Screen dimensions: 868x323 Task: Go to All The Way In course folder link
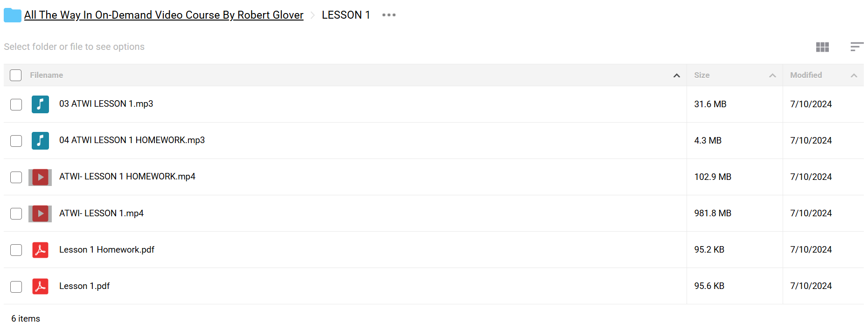coord(164,15)
